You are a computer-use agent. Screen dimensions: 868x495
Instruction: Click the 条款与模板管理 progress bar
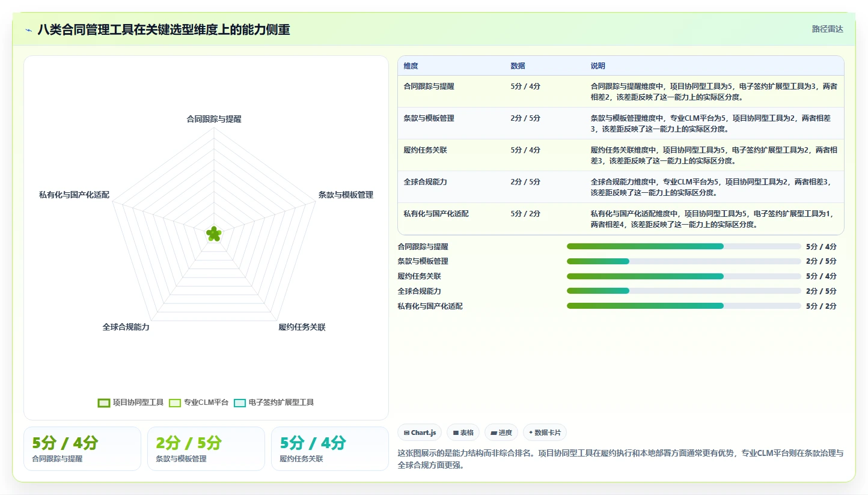tap(684, 261)
